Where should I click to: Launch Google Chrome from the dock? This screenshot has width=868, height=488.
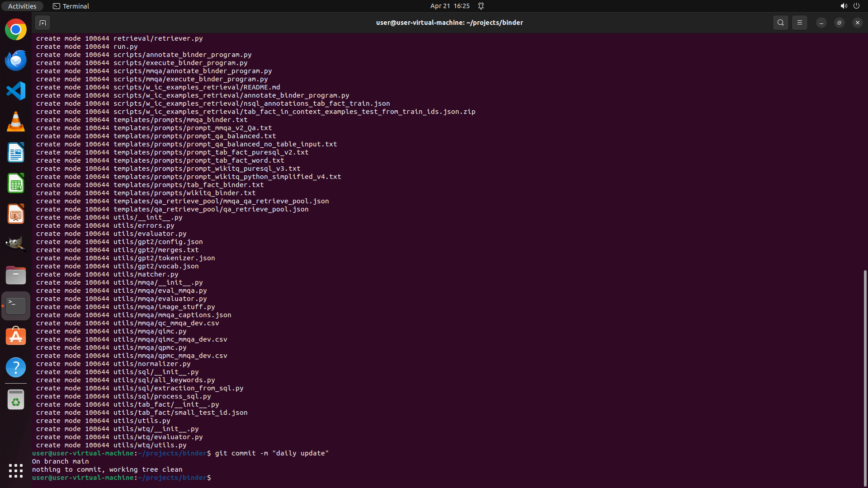pyautogui.click(x=16, y=30)
